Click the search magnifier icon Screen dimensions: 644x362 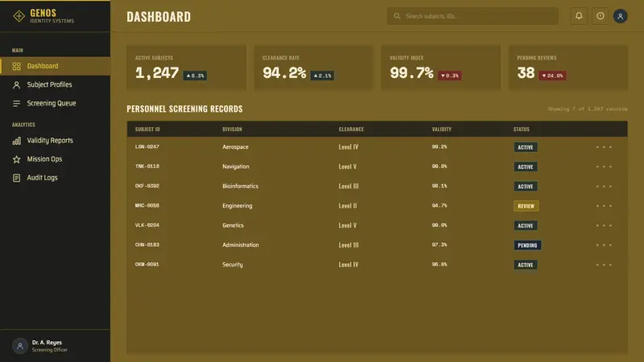[x=397, y=16]
